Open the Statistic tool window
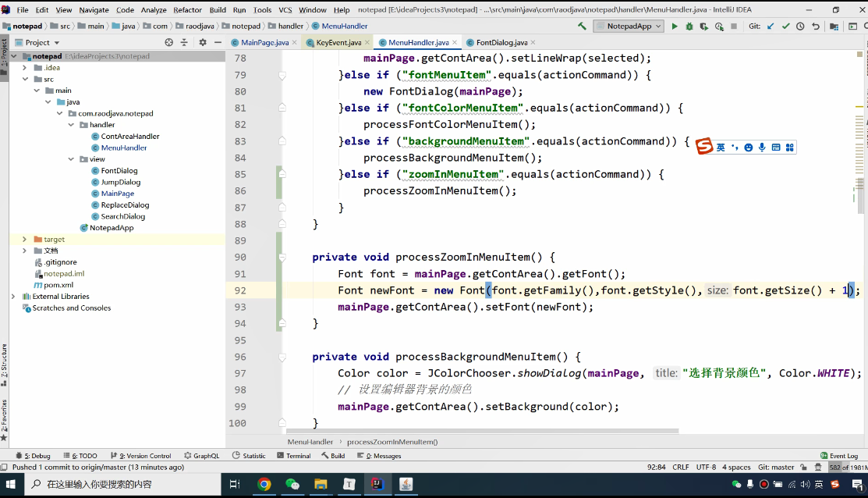Screen dimensions: 868x498 [249, 456]
